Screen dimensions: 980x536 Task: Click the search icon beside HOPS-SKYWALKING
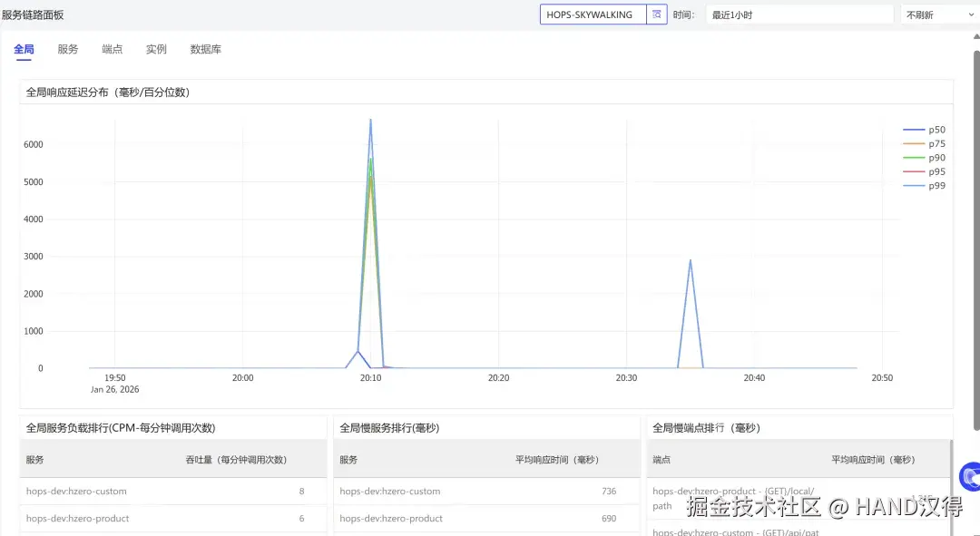click(x=656, y=15)
